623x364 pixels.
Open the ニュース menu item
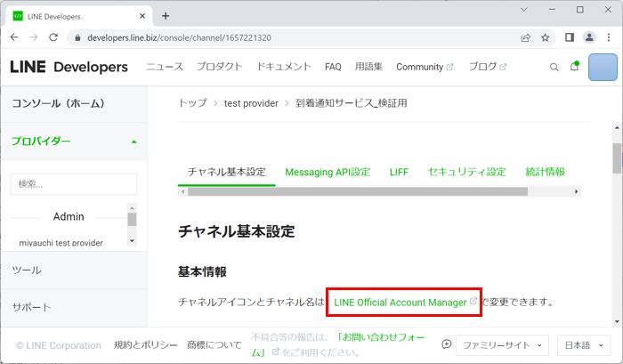tap(165, 67)
